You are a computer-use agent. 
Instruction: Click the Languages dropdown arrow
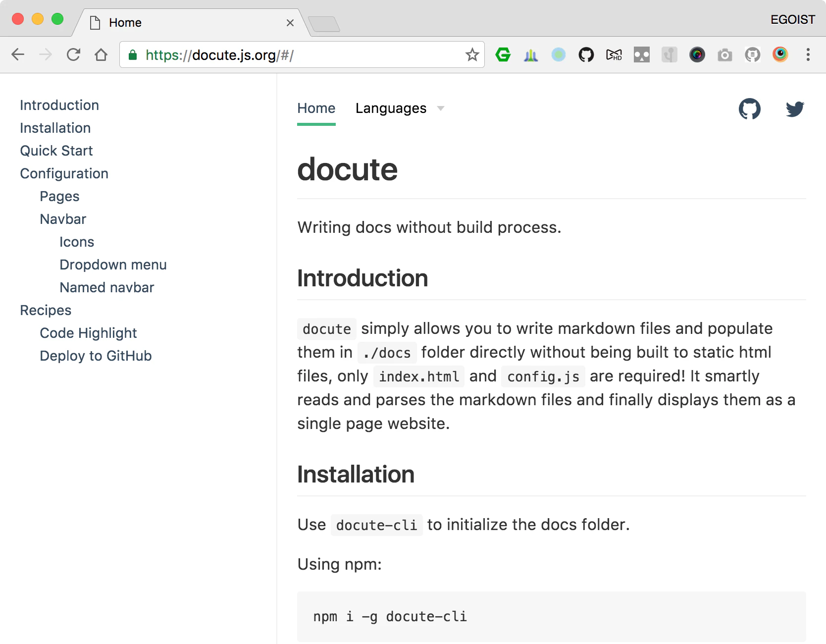[x=441, y=108]
